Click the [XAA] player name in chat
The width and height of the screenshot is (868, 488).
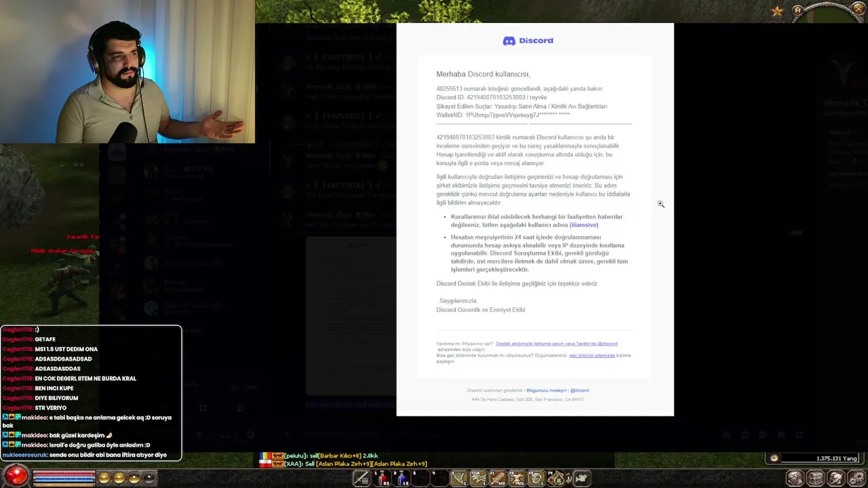coord(293,464)
